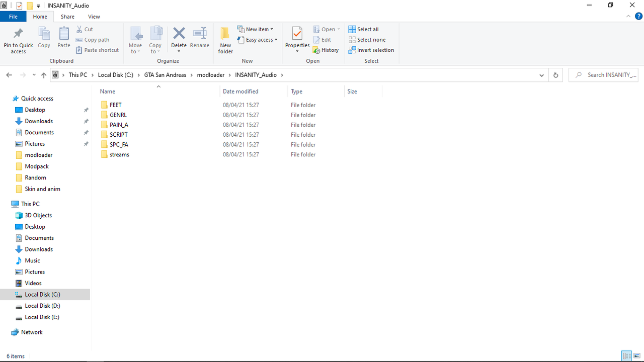Click Properties icon in quick access toolbar
The height and width of the screenshot is (362, 644).
coord(19,6)
